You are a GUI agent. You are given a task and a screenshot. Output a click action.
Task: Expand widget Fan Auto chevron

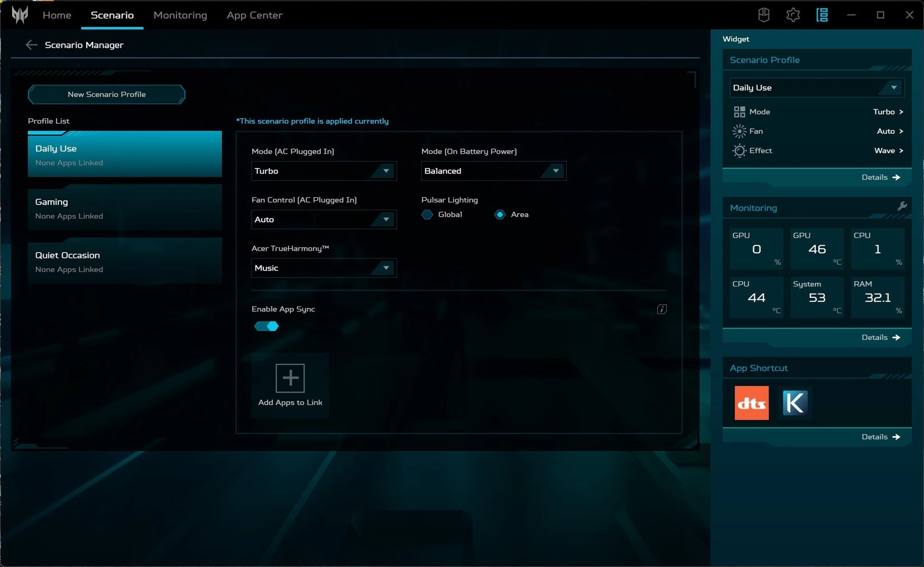click(x=901, y=131)
